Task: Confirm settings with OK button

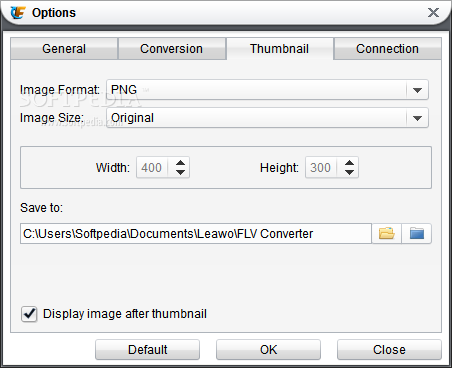Action: [268, 350]
